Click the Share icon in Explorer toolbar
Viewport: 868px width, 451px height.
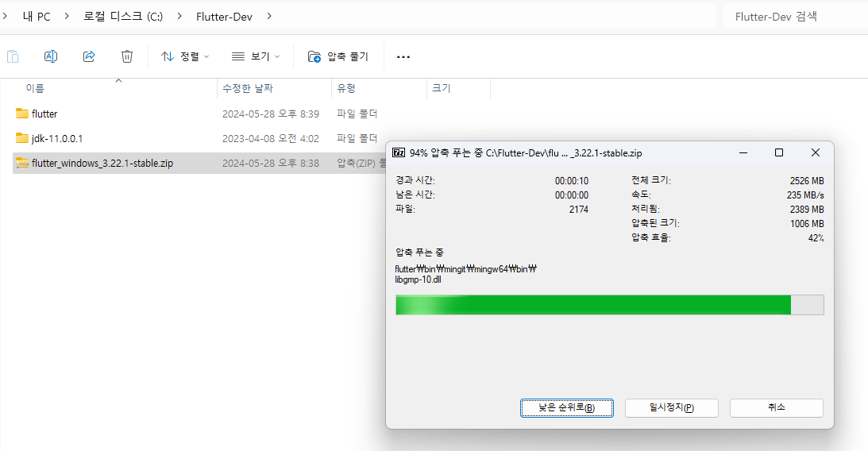[x=89, y=56]
